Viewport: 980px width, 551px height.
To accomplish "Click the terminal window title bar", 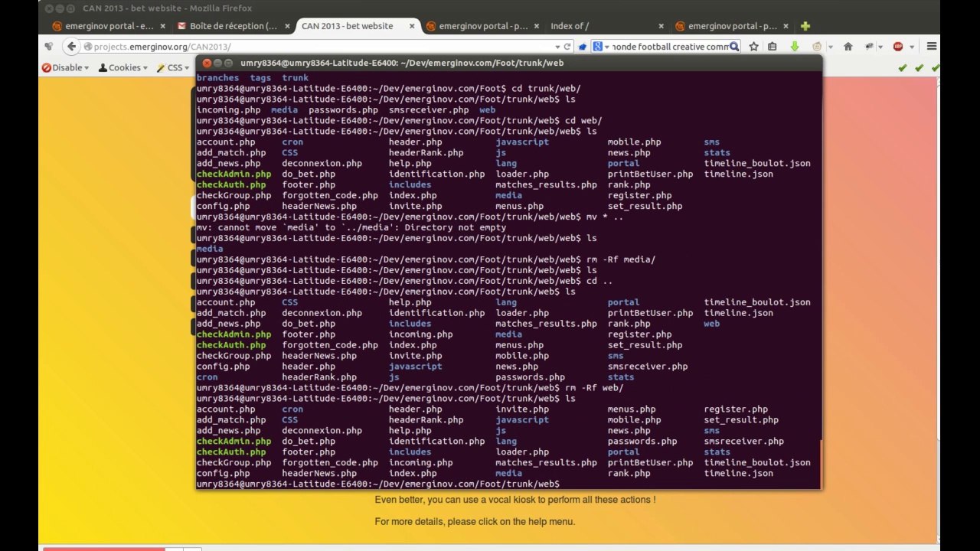I will click(508, 63).
